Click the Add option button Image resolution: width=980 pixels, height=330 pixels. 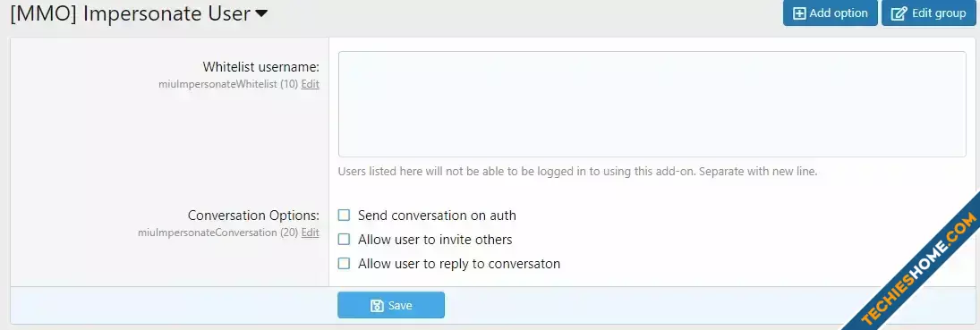pyautogui.click(x=830, y=13)
